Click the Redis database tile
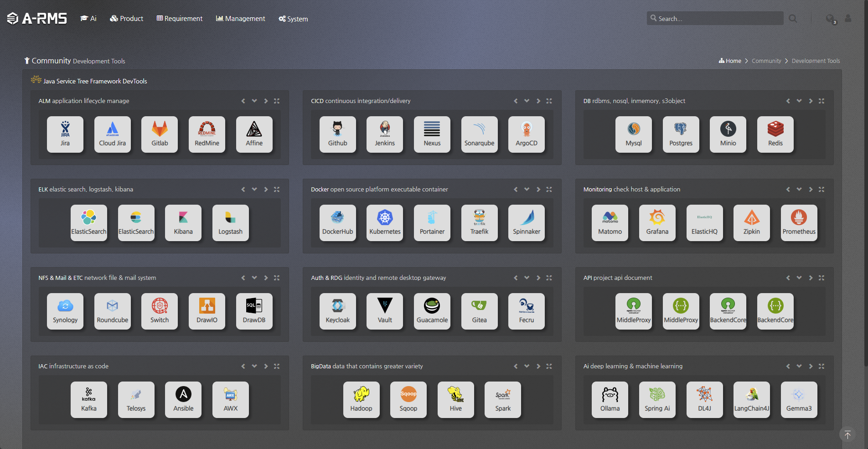 point(775,134)
